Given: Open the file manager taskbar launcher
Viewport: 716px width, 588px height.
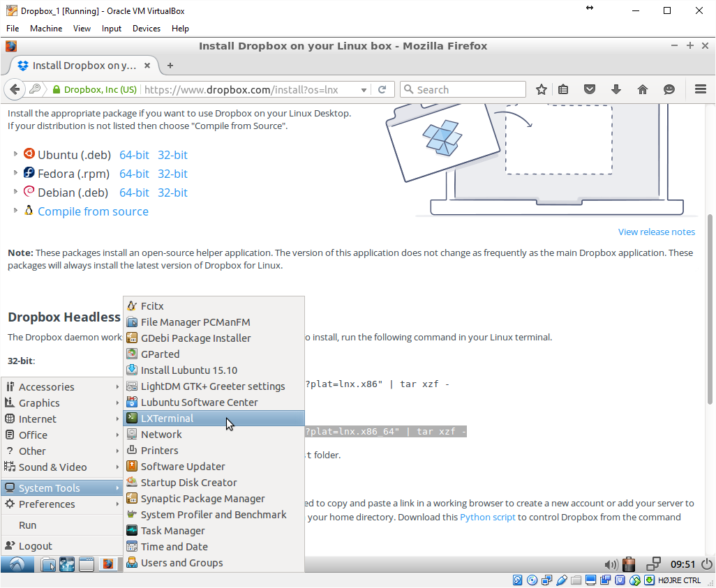Looking at the screenshot, I should coord(48,565).
